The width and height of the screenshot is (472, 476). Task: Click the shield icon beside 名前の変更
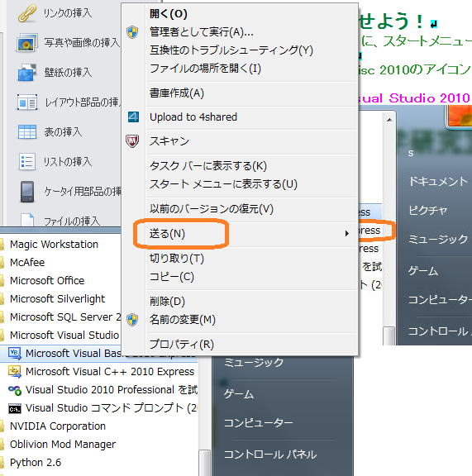tap(132, 320)
